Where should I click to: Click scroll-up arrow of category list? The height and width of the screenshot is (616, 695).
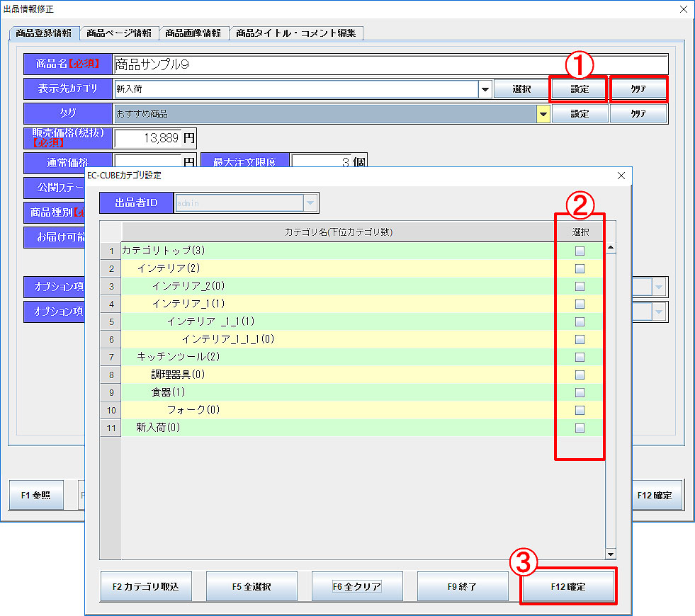(611, 248)
